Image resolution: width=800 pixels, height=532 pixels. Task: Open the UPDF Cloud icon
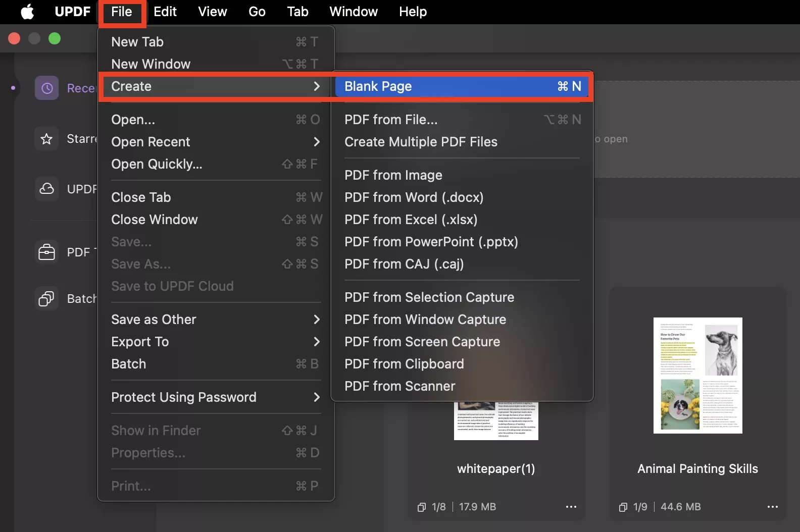click(46, 189)
